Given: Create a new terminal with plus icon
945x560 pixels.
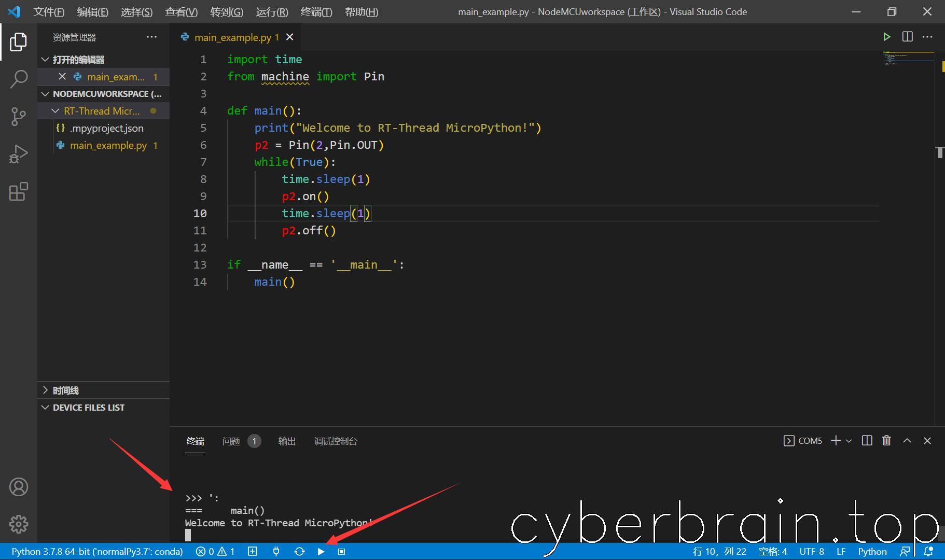Looking at the screenshot, I should point(836,440).
